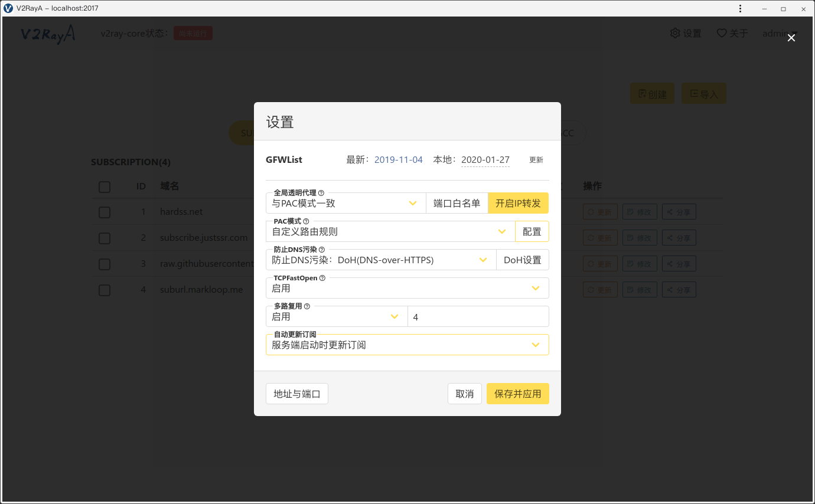Expand the admin account menu
815x504 pixels.
(780, 34)
